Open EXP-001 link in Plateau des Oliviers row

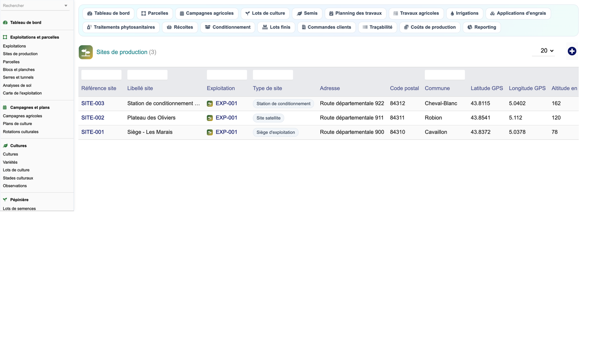click(227, 118)
